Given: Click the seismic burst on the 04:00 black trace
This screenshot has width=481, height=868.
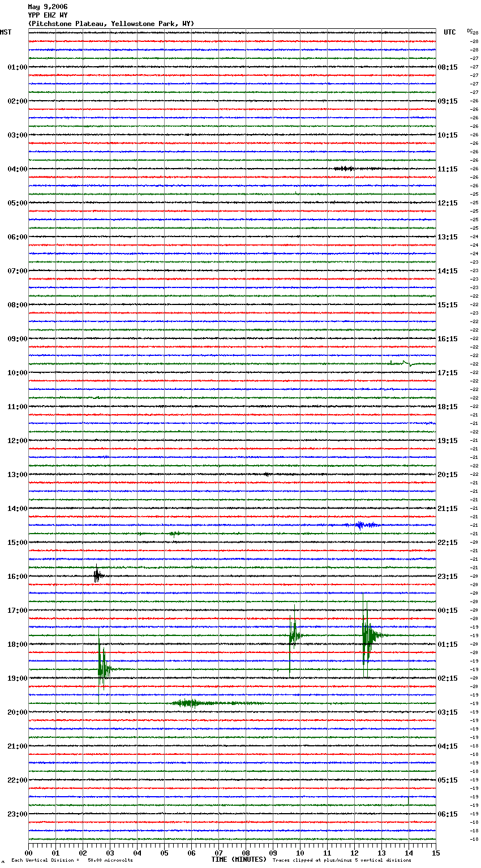Looking at the screenshot, I should pos(344,169).
